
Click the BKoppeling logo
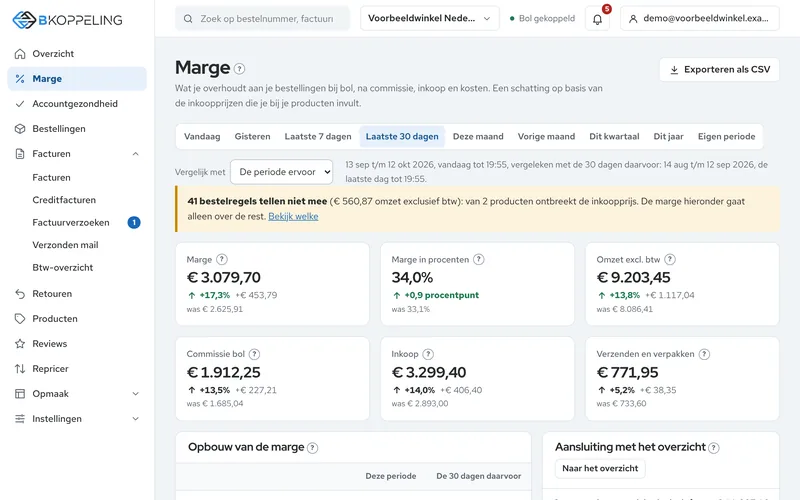tap(67, 20)
